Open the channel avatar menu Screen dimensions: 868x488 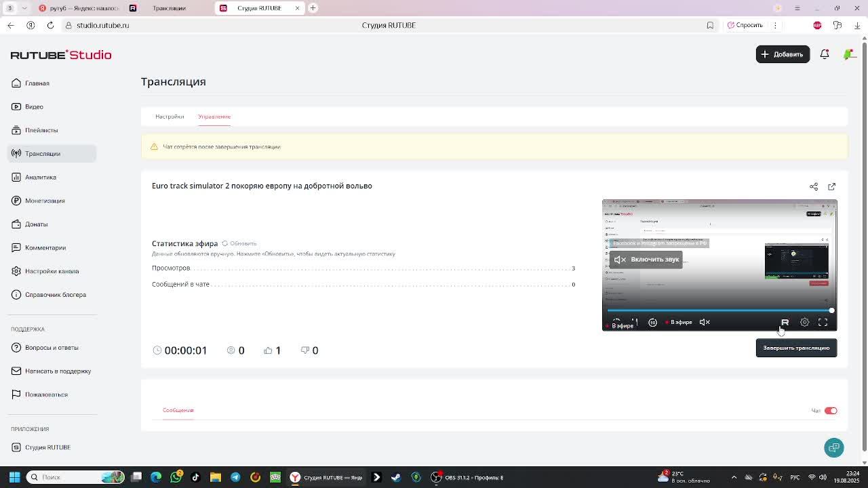(848, 54)
